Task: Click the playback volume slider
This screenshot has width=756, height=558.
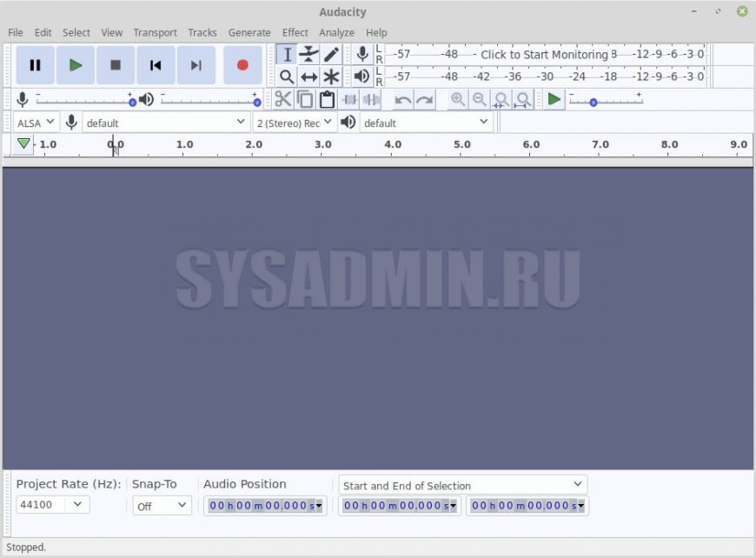Action: click(209, 100)
